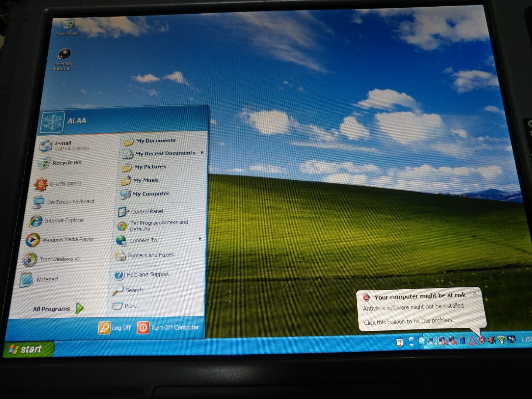This screenshot has width=532, height=399.
Task: Open Printers and Faxes
Action: coord(144,255)
